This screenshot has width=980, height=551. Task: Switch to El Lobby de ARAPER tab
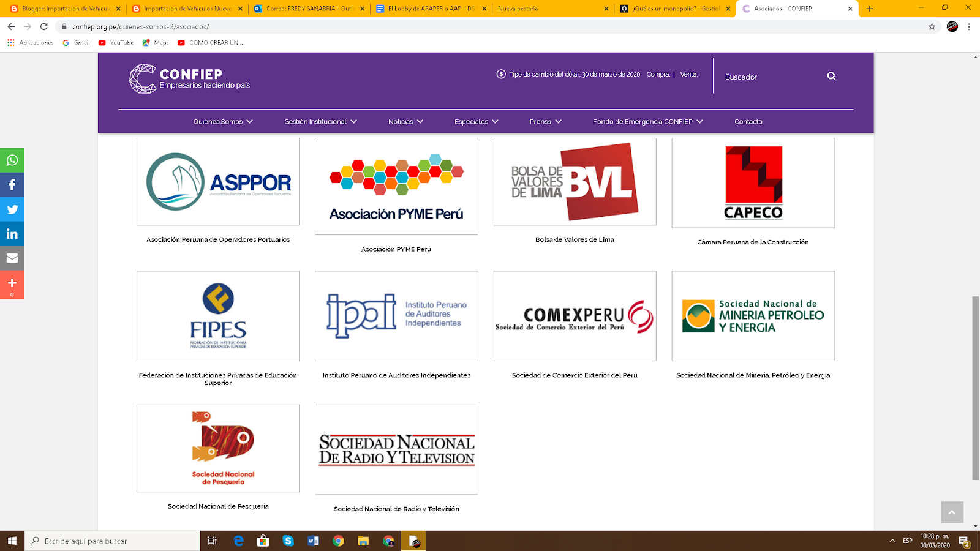(x=431, y=9)
